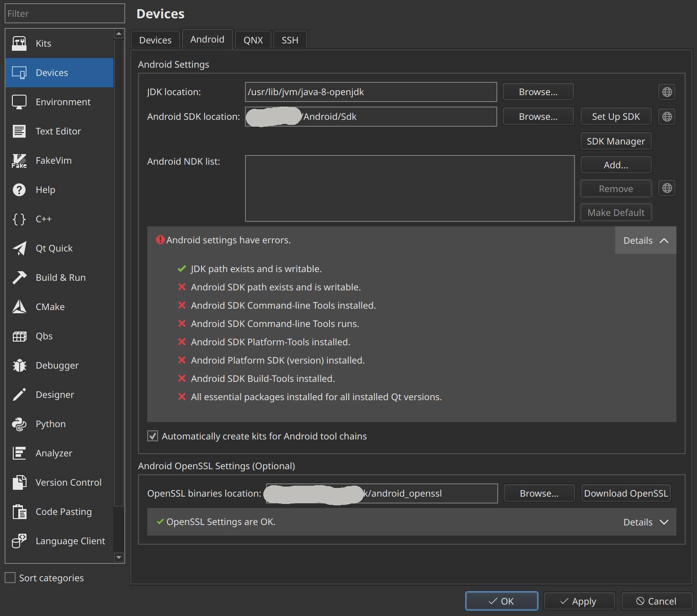Open the Code Pasting clipboard icon
Viewport: 697px width, 616px height.
19,512
